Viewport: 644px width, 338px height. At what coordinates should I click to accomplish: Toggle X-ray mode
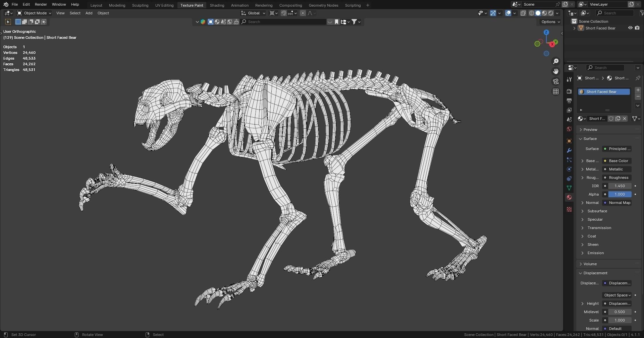[523, 13]
